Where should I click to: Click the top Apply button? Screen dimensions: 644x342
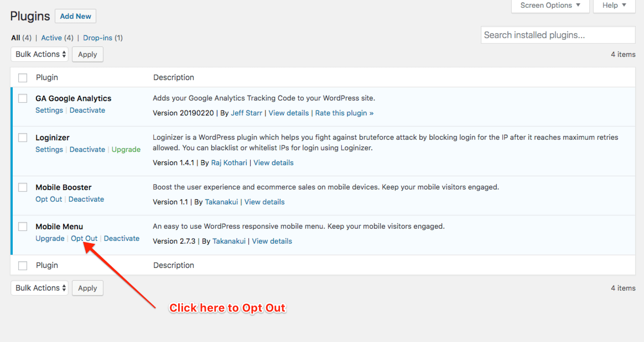click(87, 55)
